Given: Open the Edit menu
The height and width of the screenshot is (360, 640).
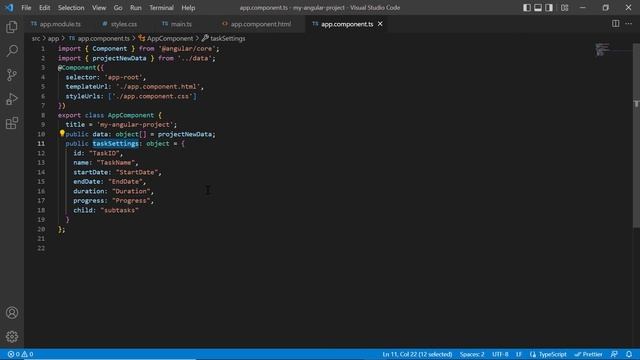Looking at the screenshot, I should [x=44, y=8].
